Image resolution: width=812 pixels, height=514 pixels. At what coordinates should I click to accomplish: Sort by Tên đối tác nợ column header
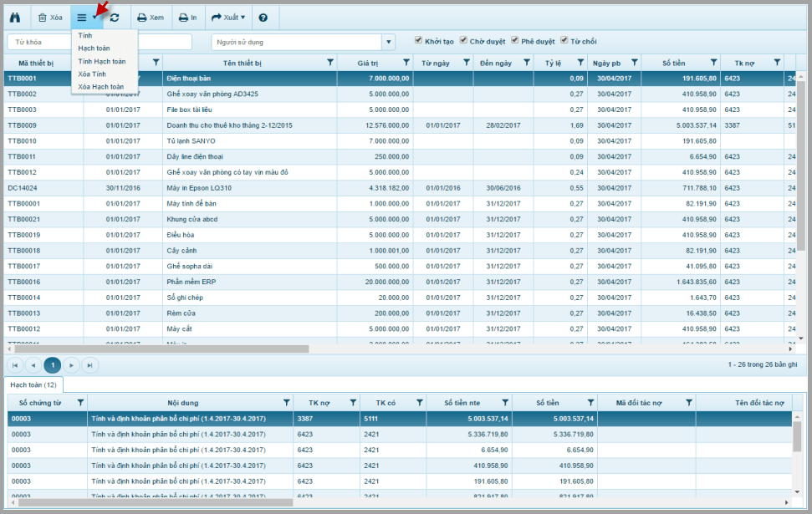759,403
